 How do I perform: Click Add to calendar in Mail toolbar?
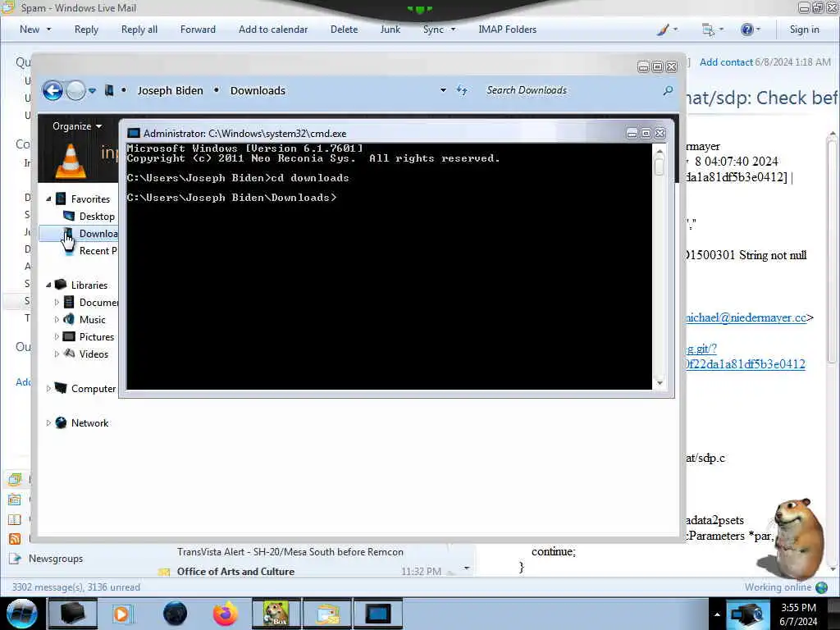click(273, 30)
